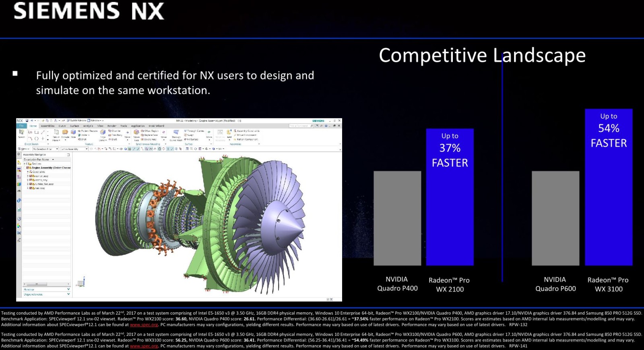644x350 pixels.
Task: Expand the Constraints tree node
Action: pos(28,172)
